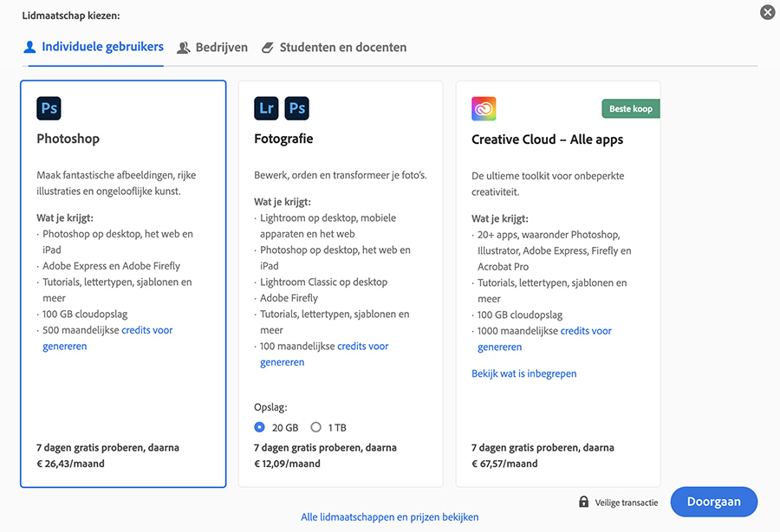Click Bewerk, orden en transformeer je foto's text

(341, 175)
